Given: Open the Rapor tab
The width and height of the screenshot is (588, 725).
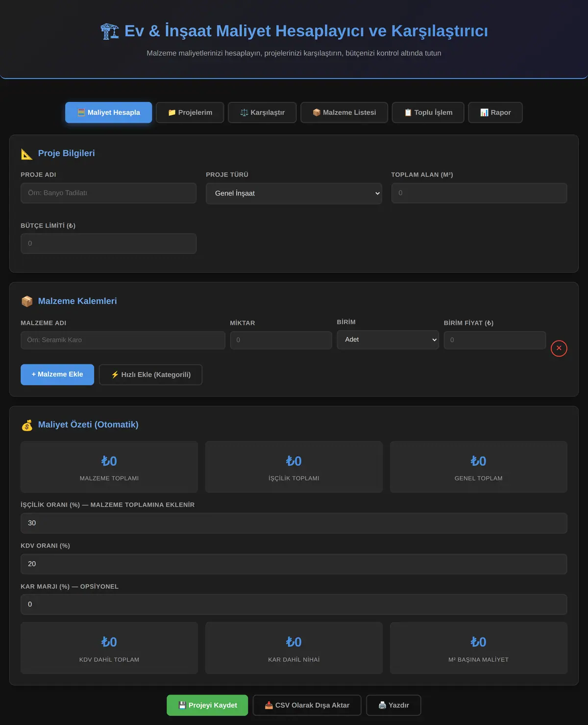Looking at the screenshot, I should tap(495, 113).
